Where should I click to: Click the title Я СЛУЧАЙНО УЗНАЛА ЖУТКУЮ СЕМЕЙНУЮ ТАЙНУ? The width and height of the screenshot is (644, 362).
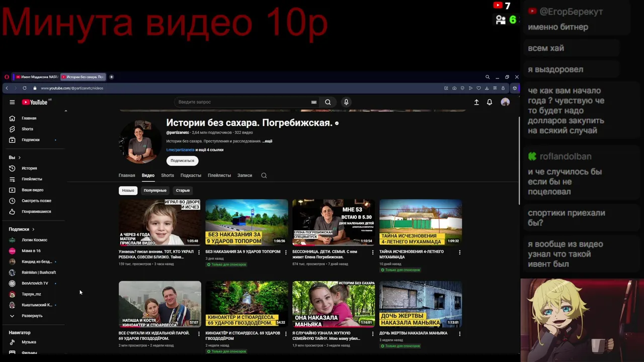click(x=326, y=335)
